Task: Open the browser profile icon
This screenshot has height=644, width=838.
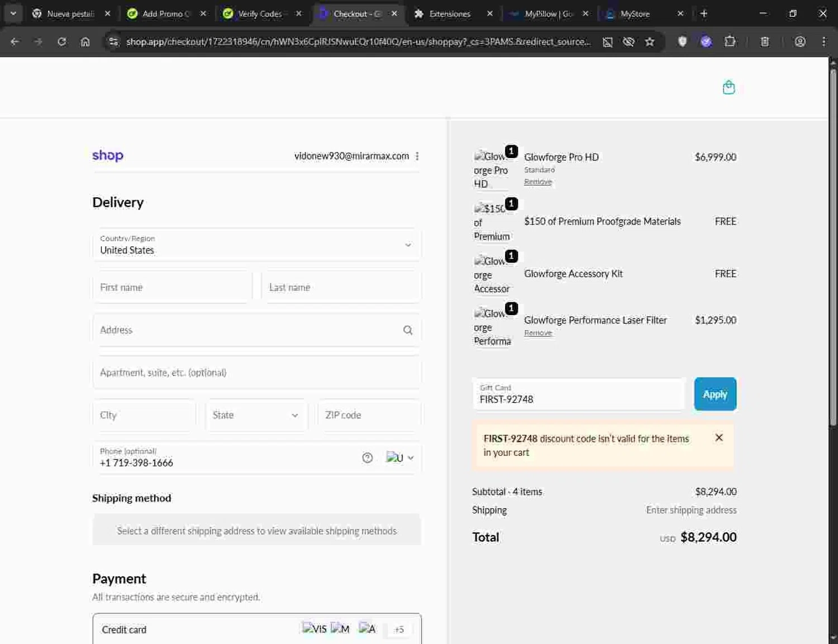Action: point(800,41)
